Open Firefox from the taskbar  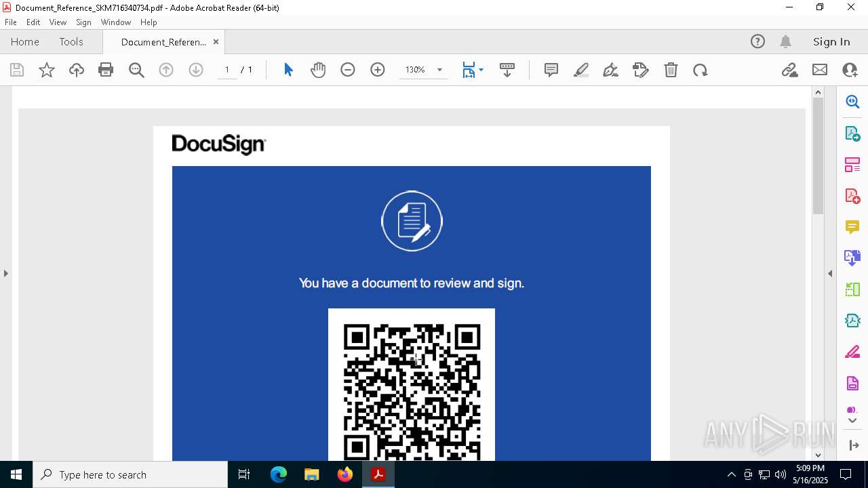[x=345, y=474]
